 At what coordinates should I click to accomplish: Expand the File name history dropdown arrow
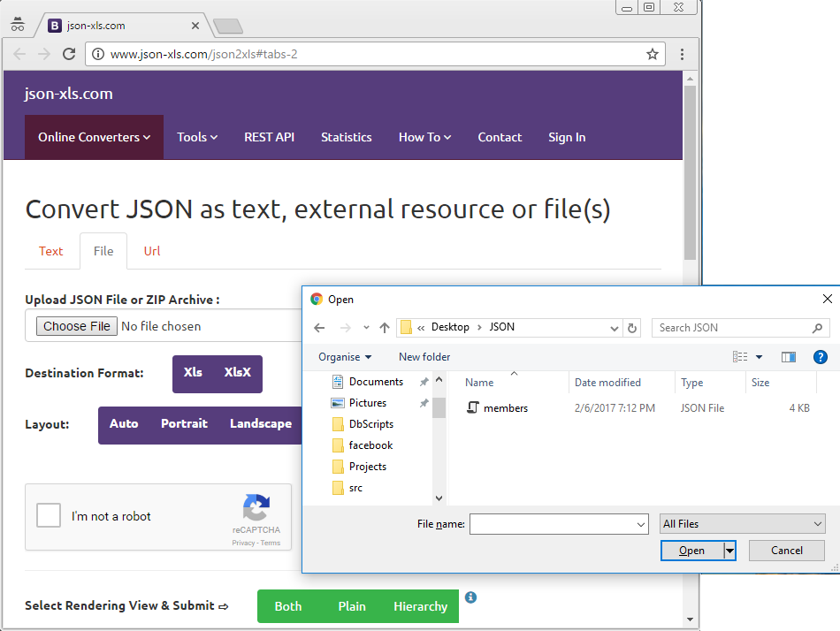(x=641, y=524)
